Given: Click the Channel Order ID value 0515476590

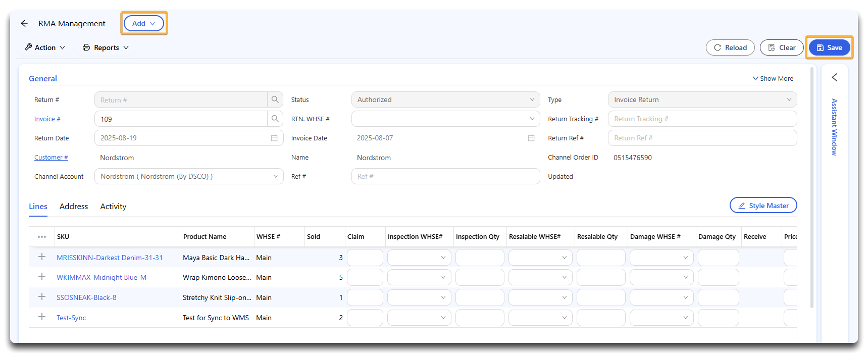Looking at the screenshot, I should [633, 158].
